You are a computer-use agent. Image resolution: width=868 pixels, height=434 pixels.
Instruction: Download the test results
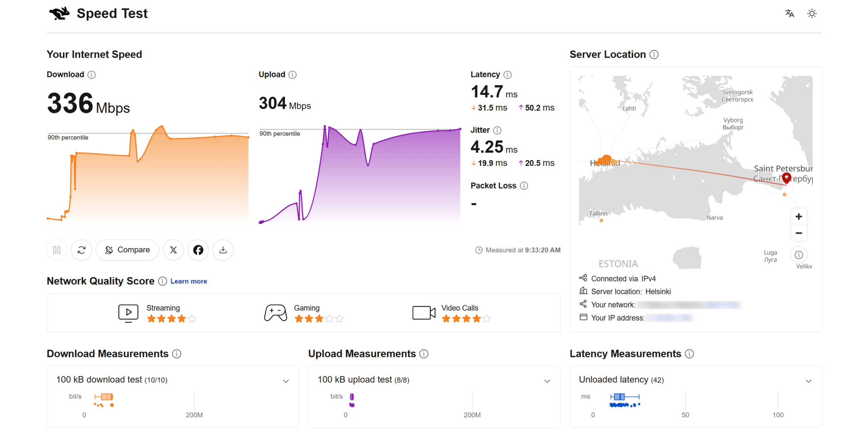coord(223,250)
